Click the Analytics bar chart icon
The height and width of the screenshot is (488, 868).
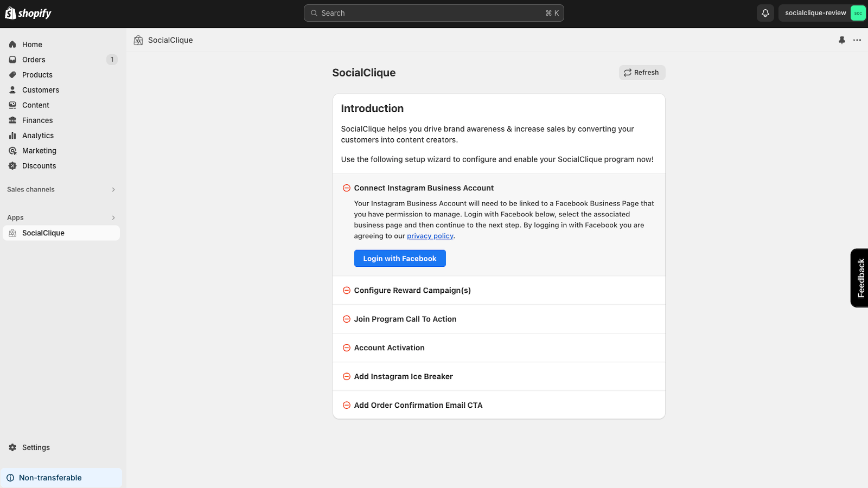tap(12, 136)
